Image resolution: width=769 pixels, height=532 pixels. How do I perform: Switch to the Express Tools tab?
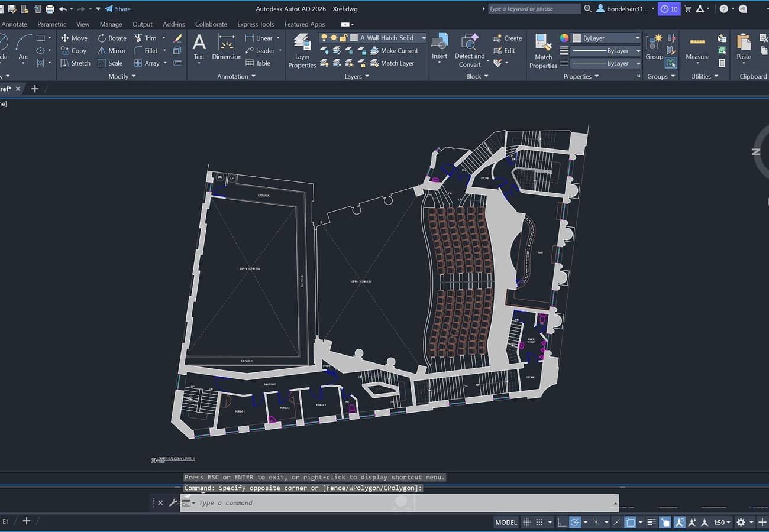point(256,24)
